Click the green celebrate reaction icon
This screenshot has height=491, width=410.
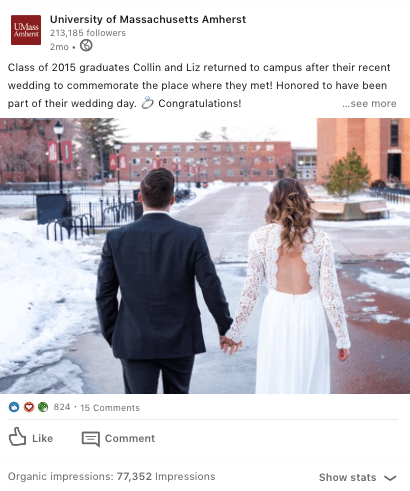coord(43,407)
